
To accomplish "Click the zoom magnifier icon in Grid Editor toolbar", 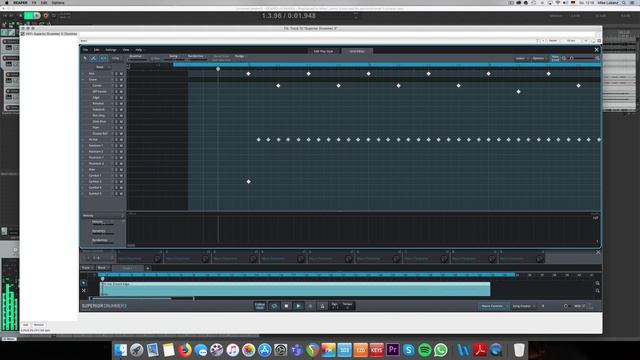I will coord(564,58).
